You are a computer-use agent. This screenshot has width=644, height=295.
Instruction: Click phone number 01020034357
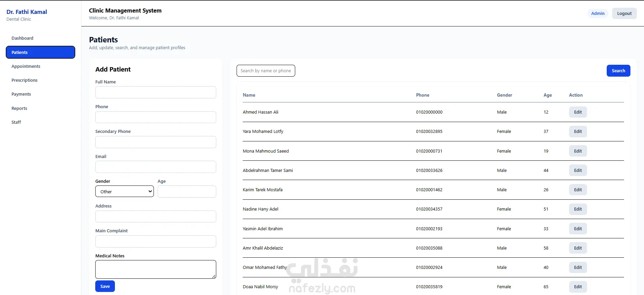coord(429,209)
